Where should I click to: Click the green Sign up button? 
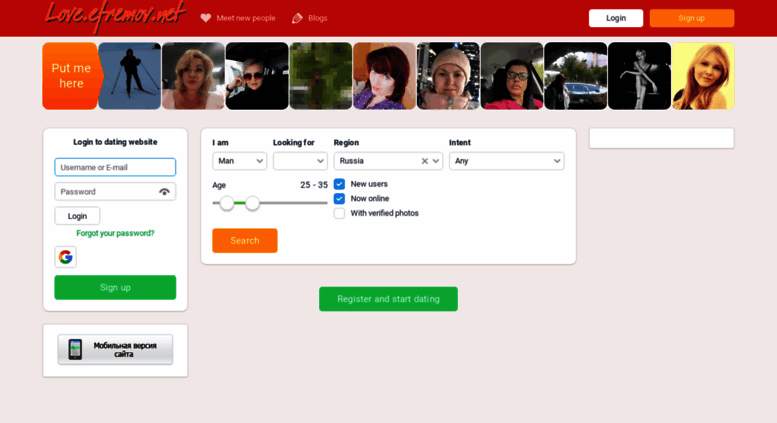pyautogui.click(x=115, y=287)
